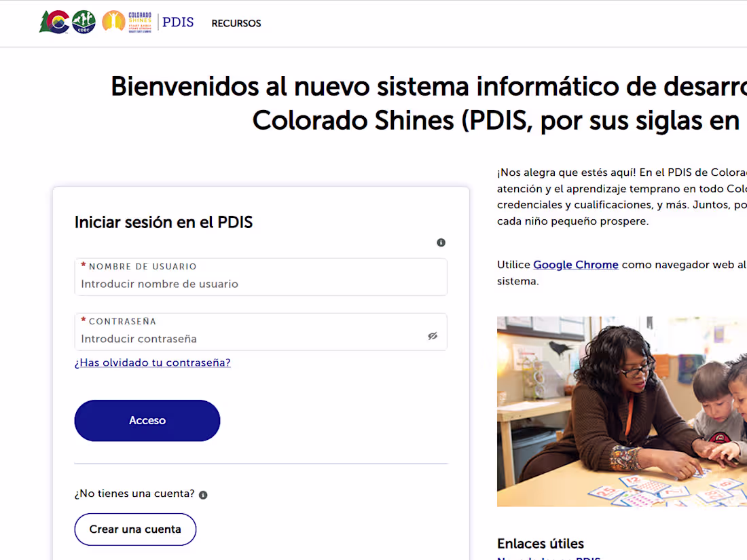This screenshot has width=747, height=560.
Task: Click the teacher with children photo
Action: [621, 411]
